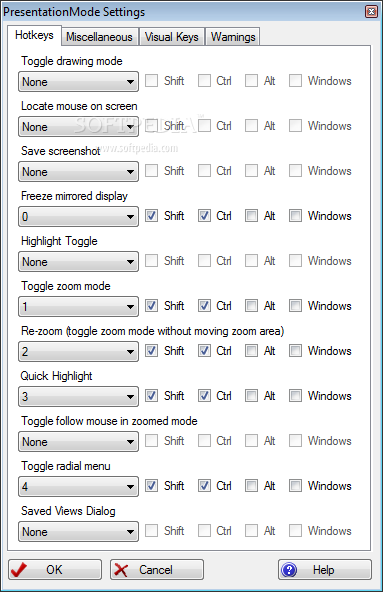Open the Toggle zoom mode key dropdown

(79, 307)
